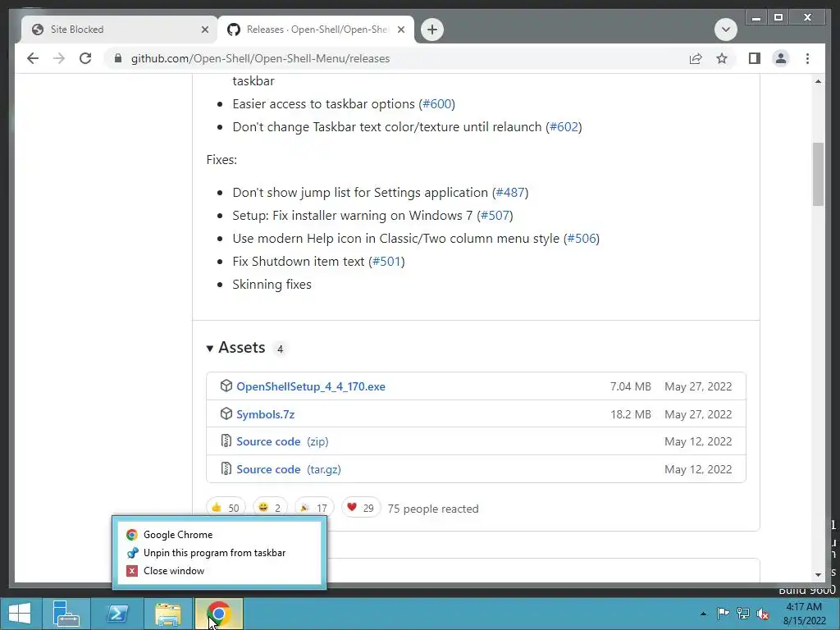840x630 pixels.
Task: Reload the GitHub releases page
Action: pyautogui.click(x=85, y=58)
